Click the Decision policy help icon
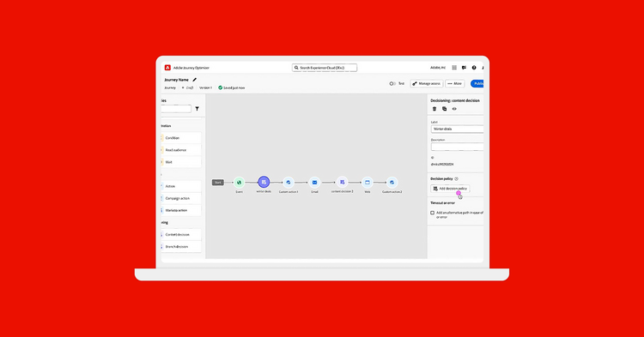Screen dimensions: 644x337 click(x=456, y=178)
